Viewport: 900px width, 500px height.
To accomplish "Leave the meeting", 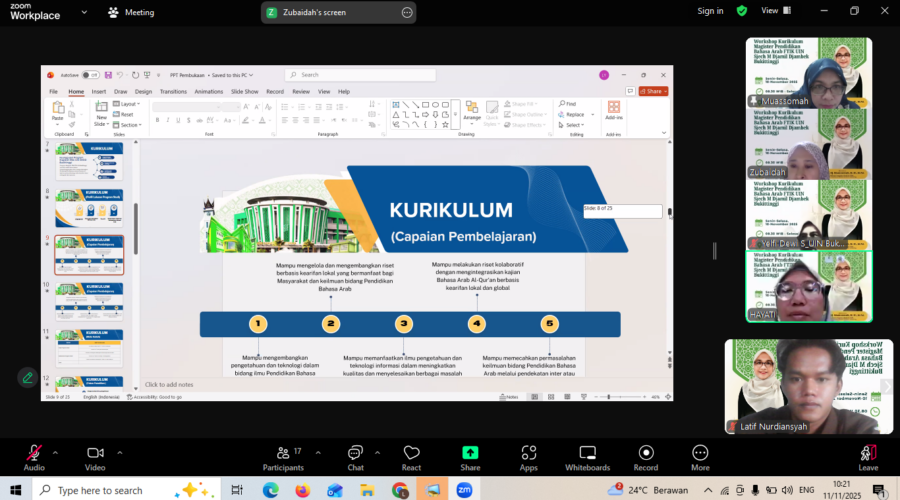I will [868, 456].
